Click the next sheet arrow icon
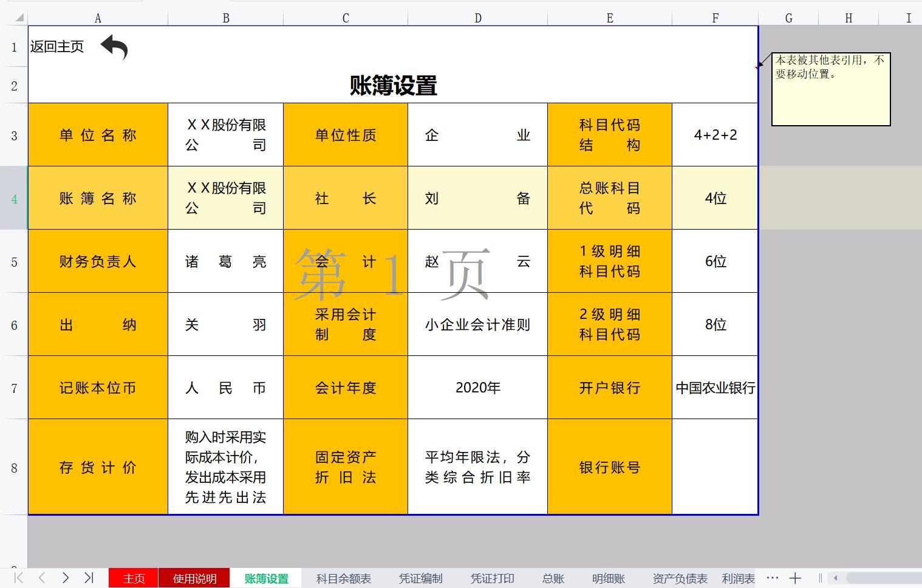The image size is (922, 588). [66, 578]
